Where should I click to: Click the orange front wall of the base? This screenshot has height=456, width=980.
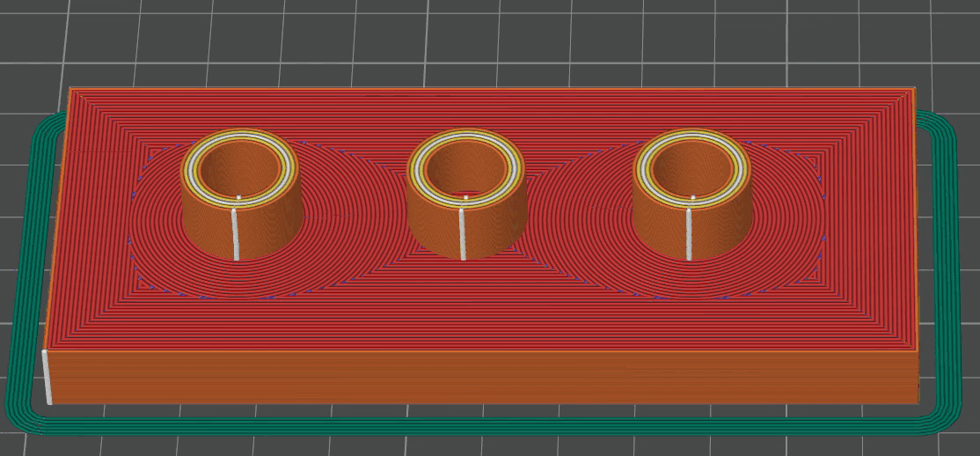coord(485,377)
